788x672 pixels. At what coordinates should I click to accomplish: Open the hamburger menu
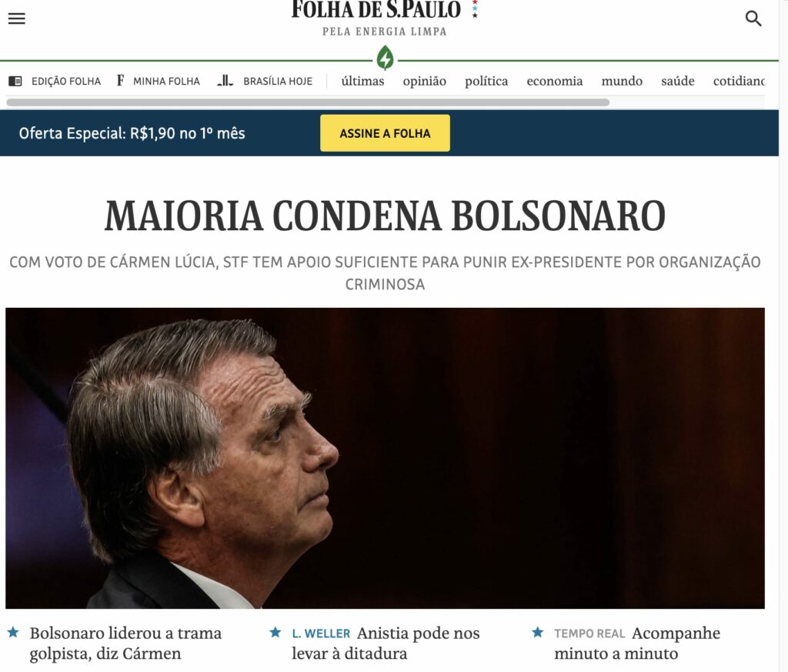(17, 18)
